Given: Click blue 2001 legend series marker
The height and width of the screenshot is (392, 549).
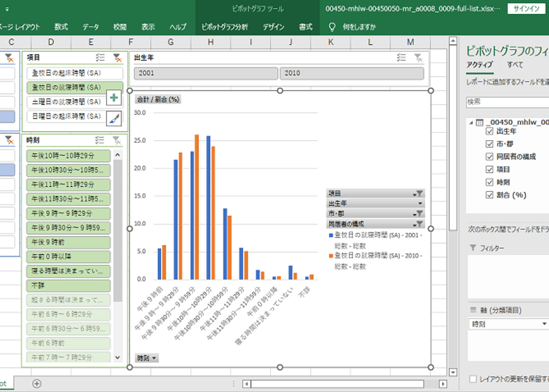Looking at the screenshot, I should point(331,236).
